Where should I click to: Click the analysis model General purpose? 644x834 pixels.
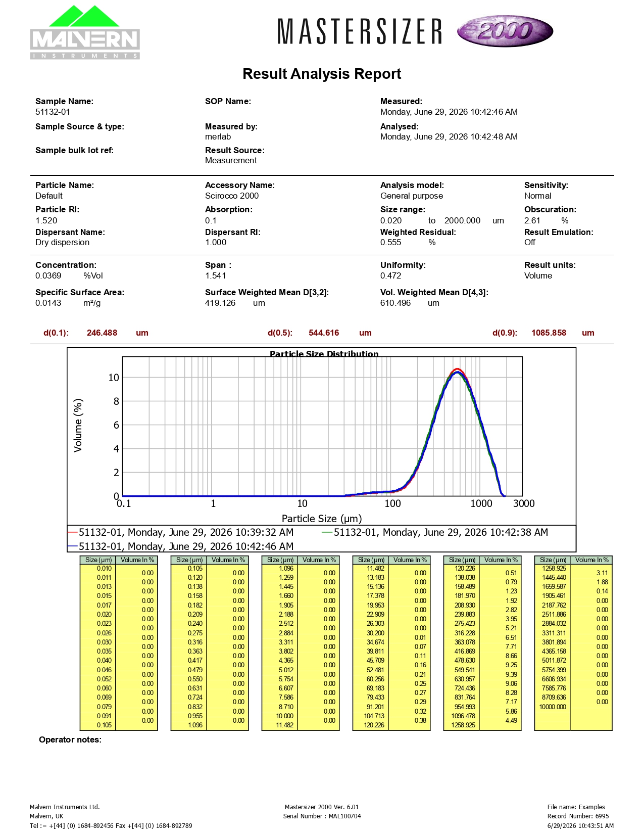pos(412,196)
